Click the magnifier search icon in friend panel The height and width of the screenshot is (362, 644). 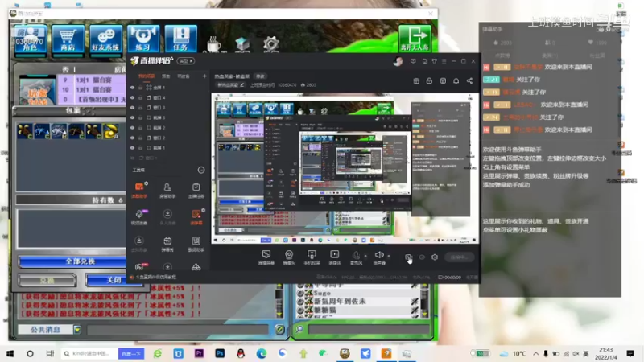(299, 329)
